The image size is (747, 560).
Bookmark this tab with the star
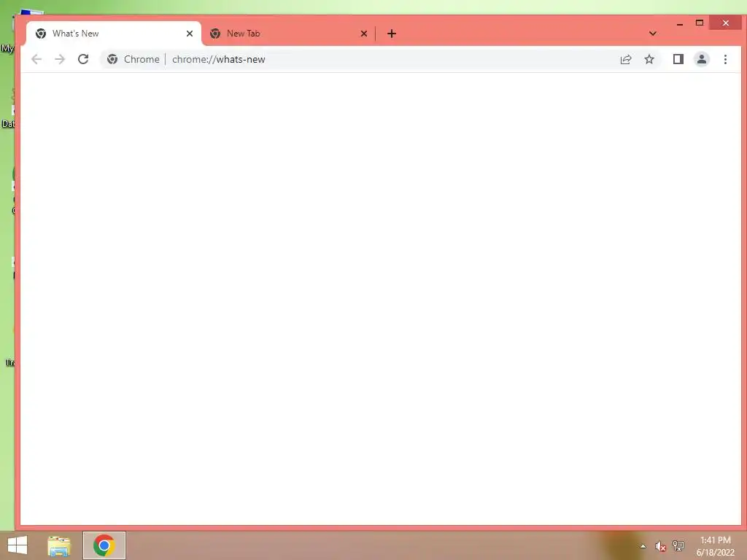(649, 60)
